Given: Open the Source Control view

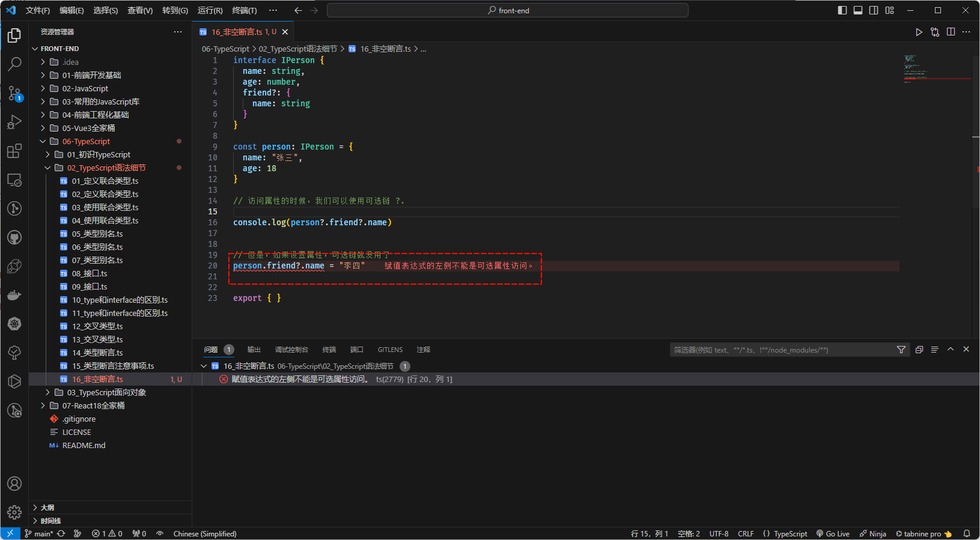Looking at the screenshot, I should coord(14,93).
